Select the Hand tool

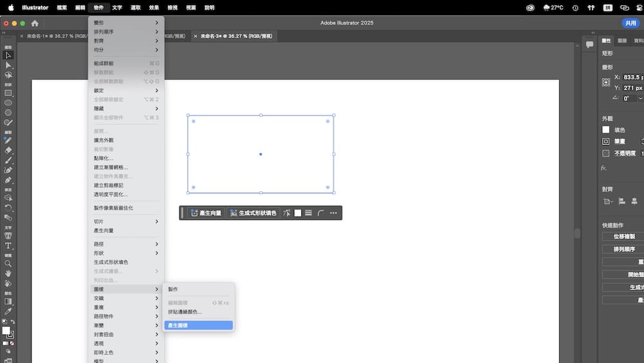coord(8,273)
